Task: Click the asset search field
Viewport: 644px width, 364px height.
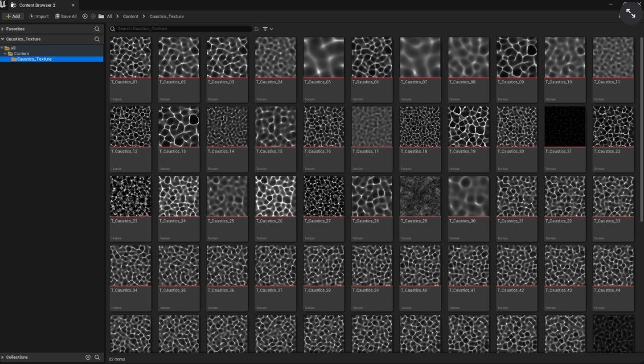Action: [x=181, y=29]
